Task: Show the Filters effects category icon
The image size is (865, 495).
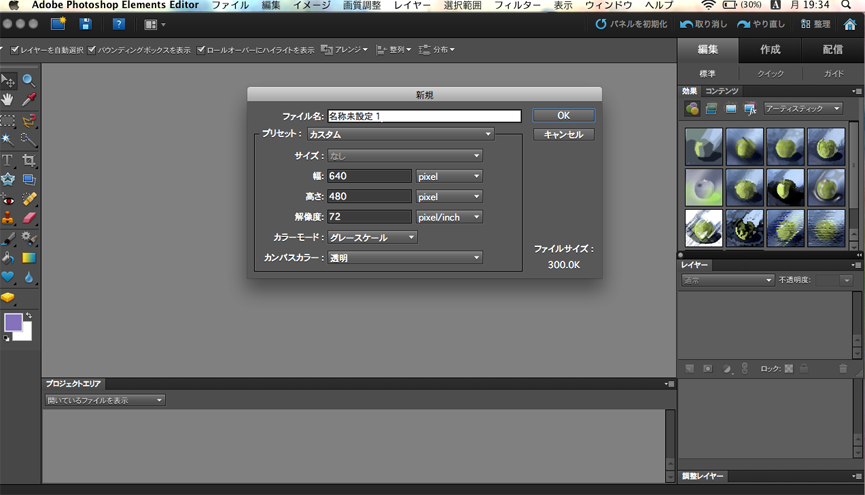Action: [x=692, y=108]
